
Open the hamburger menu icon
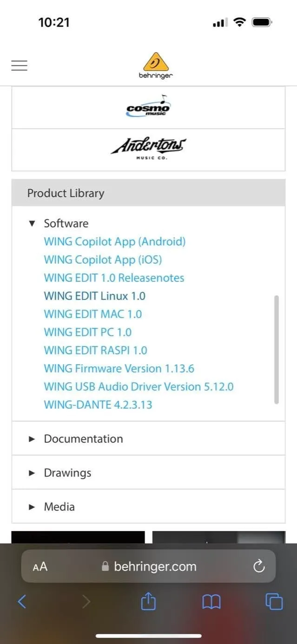click(x=20, y=65)
